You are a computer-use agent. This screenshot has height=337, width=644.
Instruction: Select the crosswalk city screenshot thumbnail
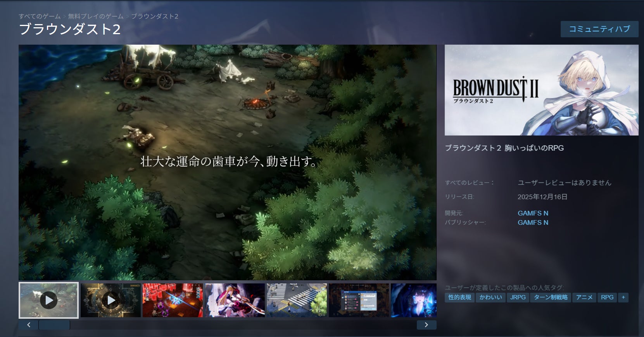(297, 300)
